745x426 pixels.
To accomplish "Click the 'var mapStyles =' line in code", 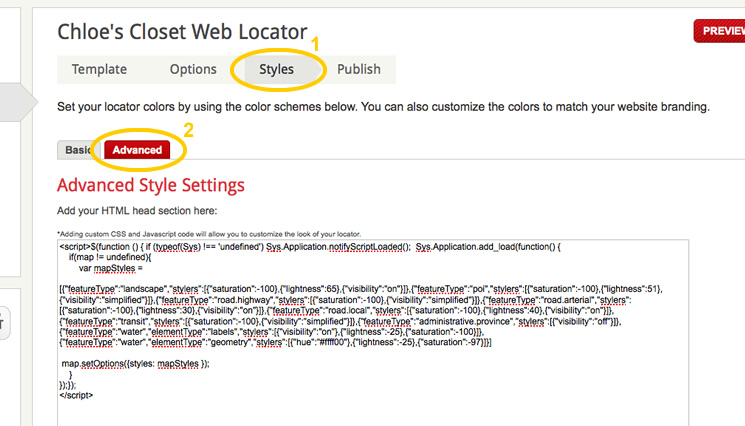I will 111,268.
